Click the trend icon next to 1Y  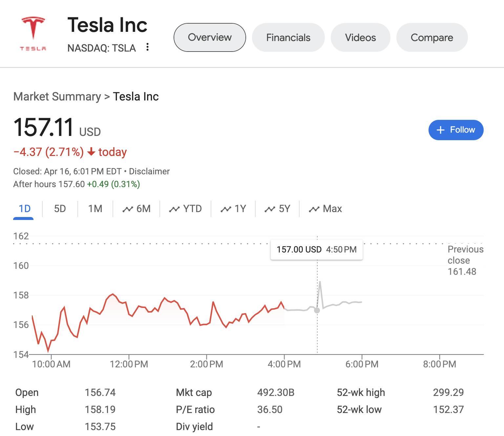[226, 209]
